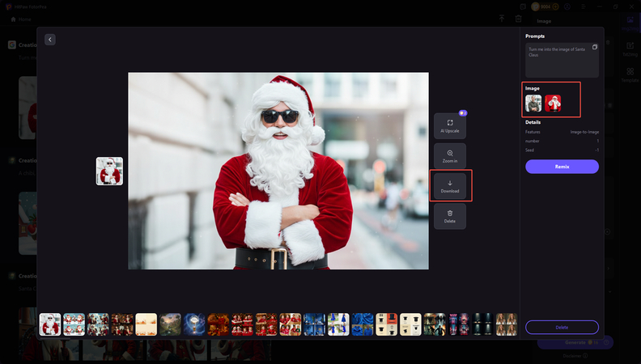Click the feedback icon left of coins

coord(523,6)
